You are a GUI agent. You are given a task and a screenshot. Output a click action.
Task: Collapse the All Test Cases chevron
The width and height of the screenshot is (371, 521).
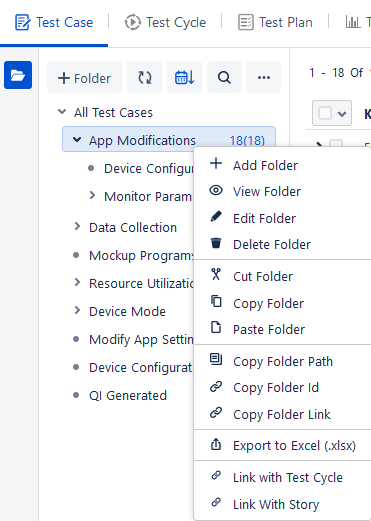(x=62, y=112)
